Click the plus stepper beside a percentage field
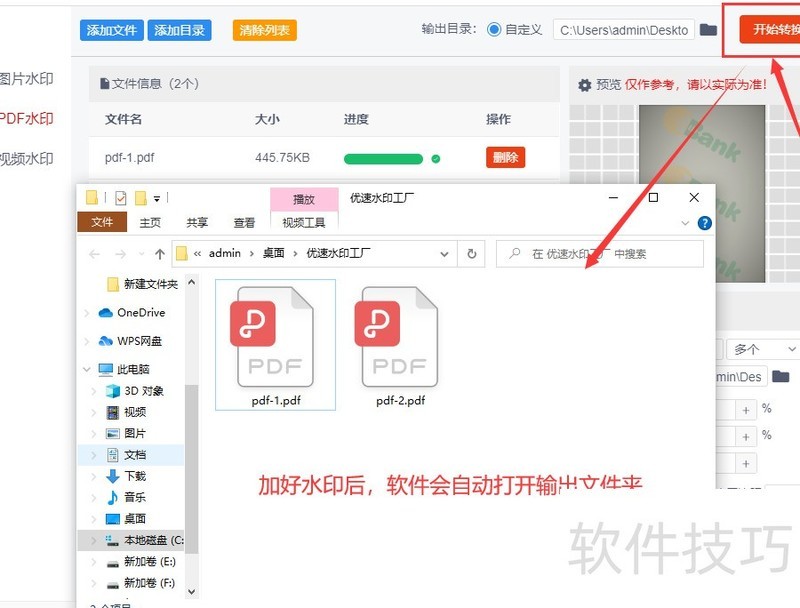This screenshot has height=608, width=800. tap(745, 409)
